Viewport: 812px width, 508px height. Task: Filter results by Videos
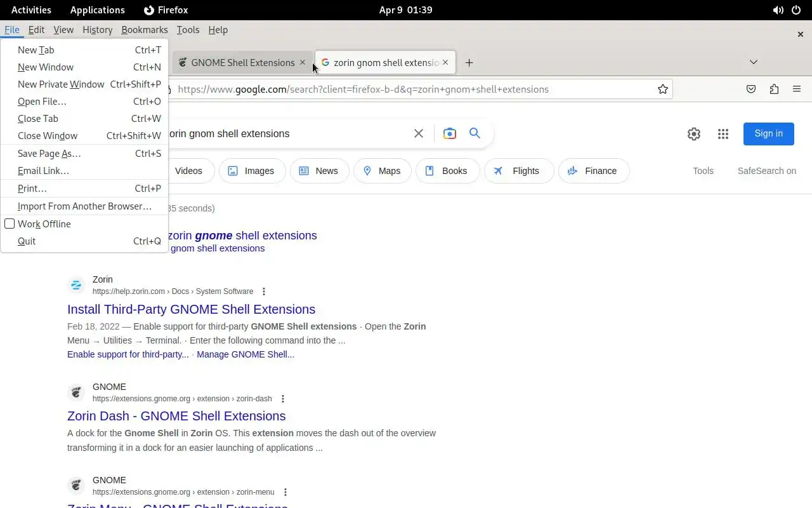pyautogui.click(x=189, y=171)
